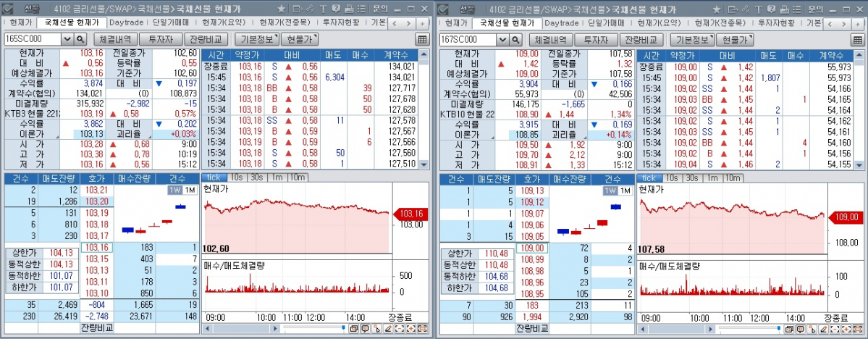Open symbol code dropdown 165SC000

[x=67, y=39]
